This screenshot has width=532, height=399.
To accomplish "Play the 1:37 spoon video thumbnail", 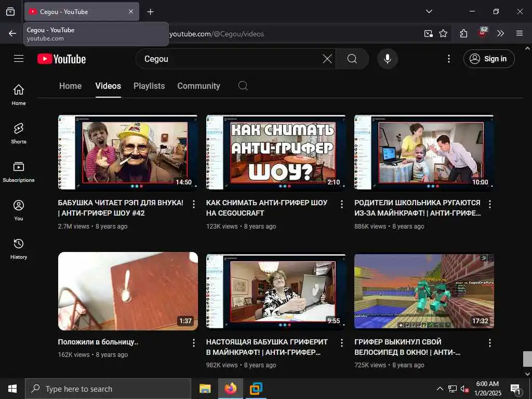I will [x=128, y=291].
